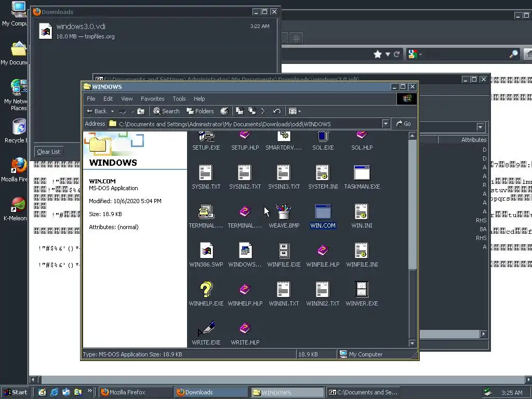Click the Search toolbar button
Screen dimensions: 532x399
pos(166,111)
